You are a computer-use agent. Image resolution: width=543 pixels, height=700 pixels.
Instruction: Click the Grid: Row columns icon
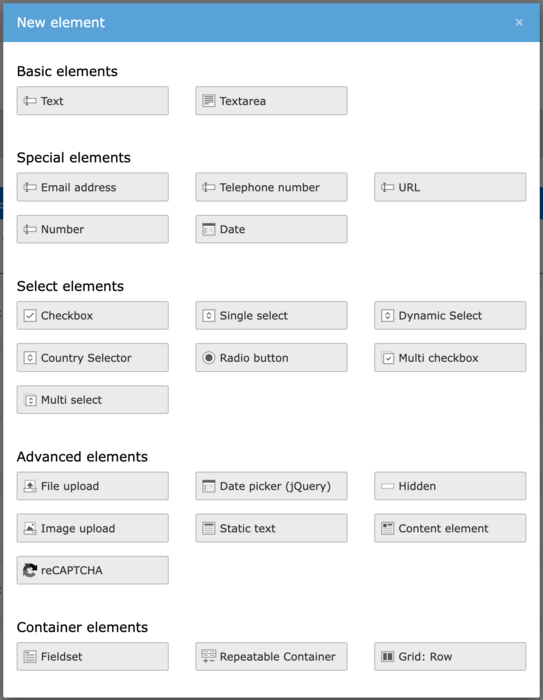coord(387,656)
